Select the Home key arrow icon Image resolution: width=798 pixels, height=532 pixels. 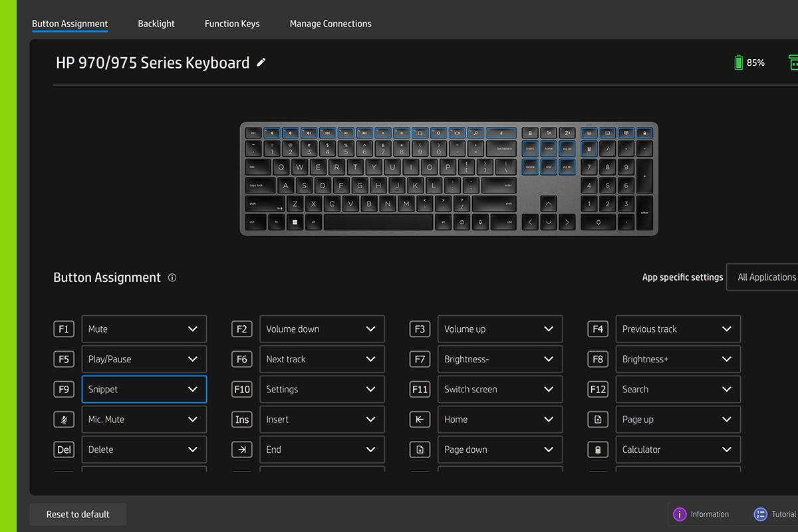click(420, 420)
